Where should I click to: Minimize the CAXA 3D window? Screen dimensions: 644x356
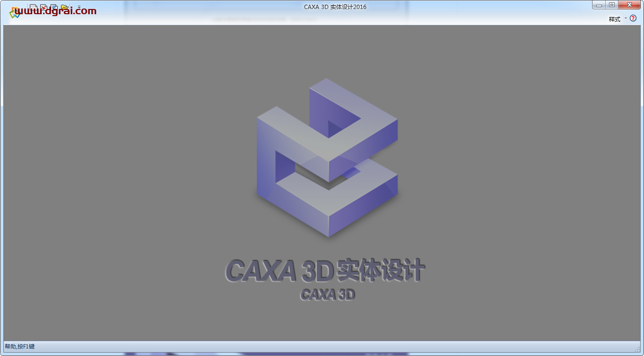(x=599, y=5)
